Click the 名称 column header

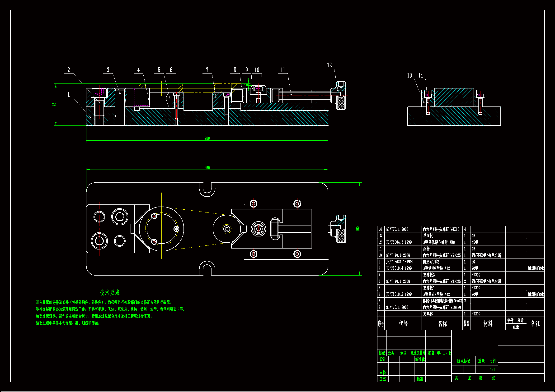tap(442, 324)
